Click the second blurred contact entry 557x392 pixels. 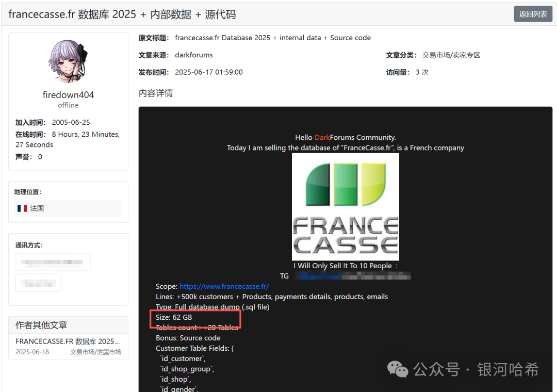(x=38, y=283)
